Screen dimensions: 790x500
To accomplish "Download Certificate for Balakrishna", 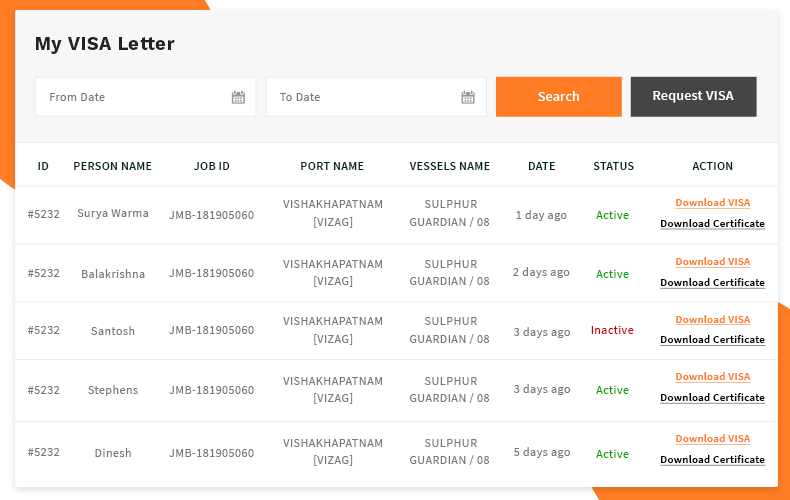I will pyautogui.click(x=712, y=283).
